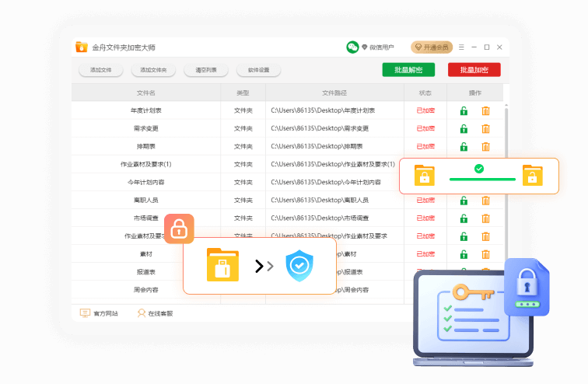Viewport: 588px width, 384px height.
Task: Remove 排期表 row via orange trash icon
Action: coord(485,147)
